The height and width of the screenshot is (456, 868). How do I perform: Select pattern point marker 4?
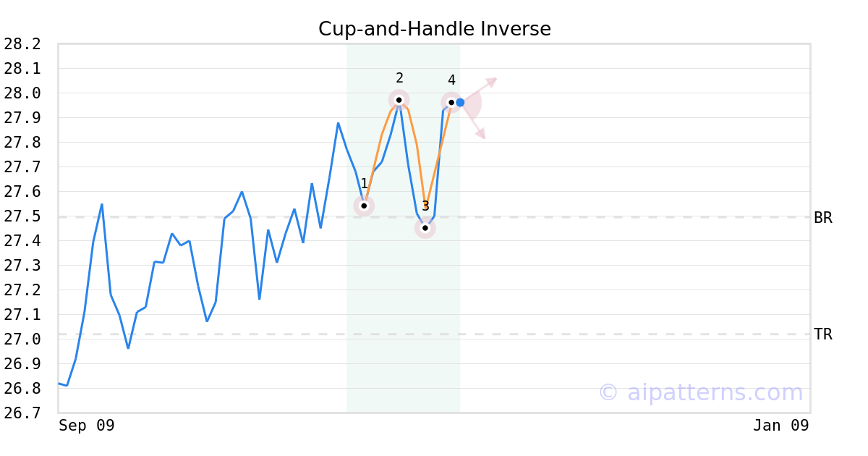point(451,103)
